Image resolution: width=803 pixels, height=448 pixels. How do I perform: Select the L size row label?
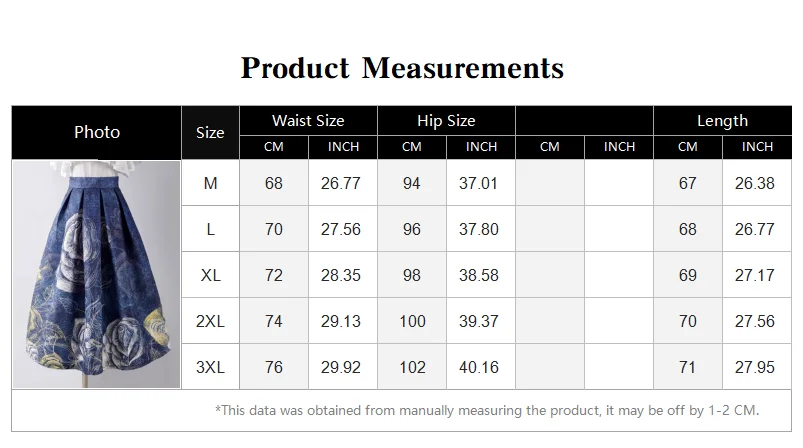(x=210, y=229)
